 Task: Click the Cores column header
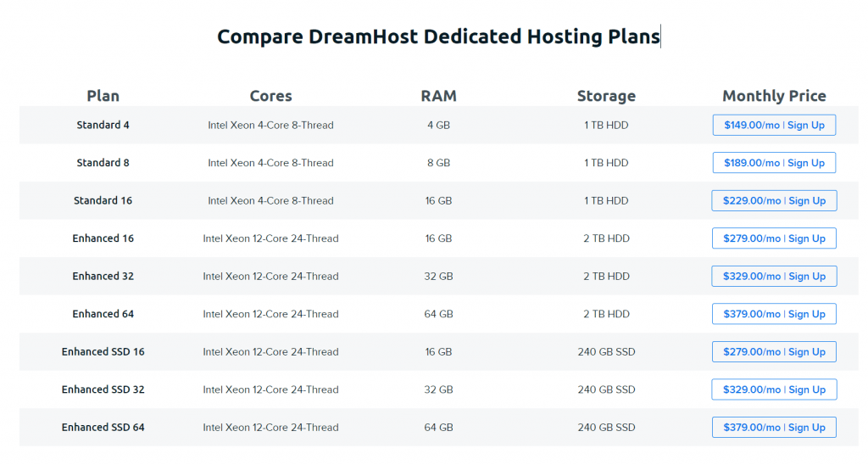pyautogui.click(x=270, y=96)
